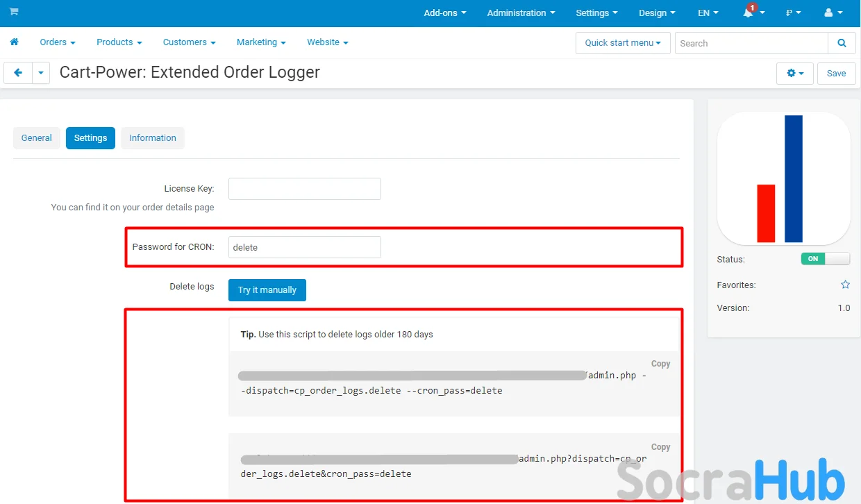Click the back arrow button

[18, 73]
